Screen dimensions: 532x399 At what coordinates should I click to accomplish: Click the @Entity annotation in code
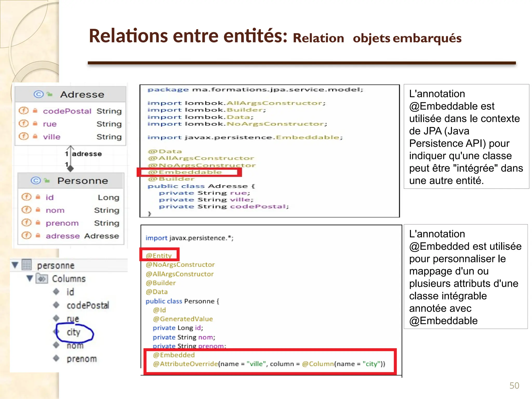tap(159, 256)
